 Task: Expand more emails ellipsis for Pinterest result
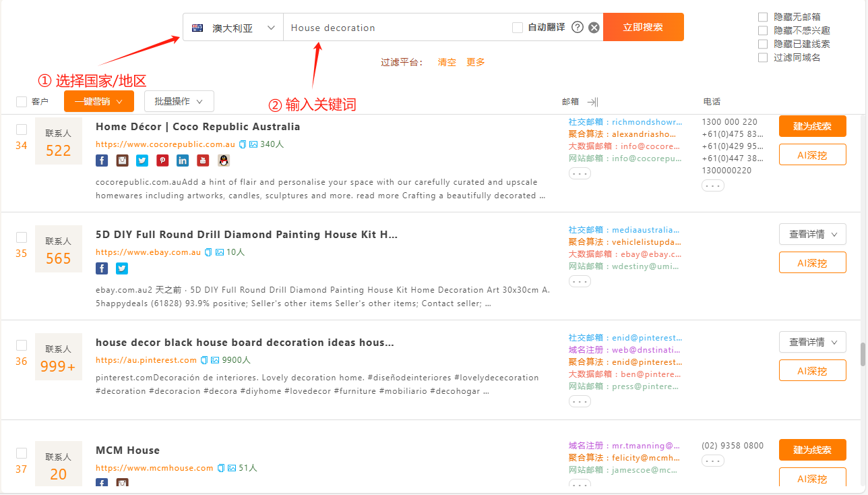point(580,401)
